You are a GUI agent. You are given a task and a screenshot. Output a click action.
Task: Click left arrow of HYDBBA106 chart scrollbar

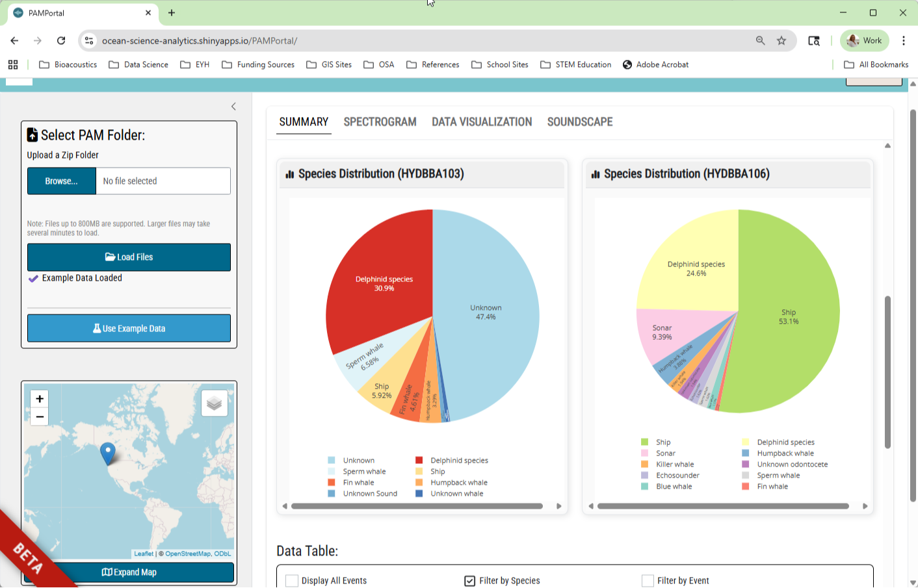pyautogui.click(x=591, y=506)
